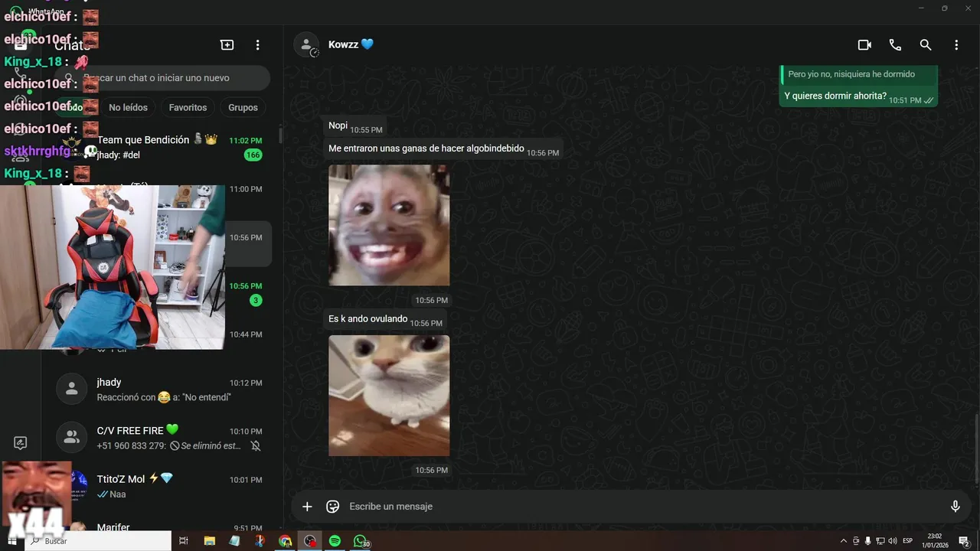
Task: Open emoji and sticker picker
Action: click(332, 507)
